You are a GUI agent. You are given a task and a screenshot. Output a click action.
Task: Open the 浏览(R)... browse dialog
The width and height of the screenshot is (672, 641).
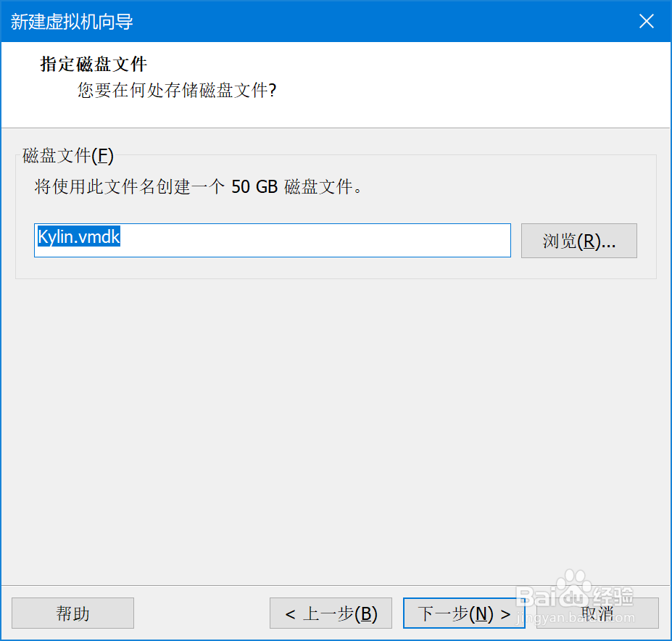point(579,241)
